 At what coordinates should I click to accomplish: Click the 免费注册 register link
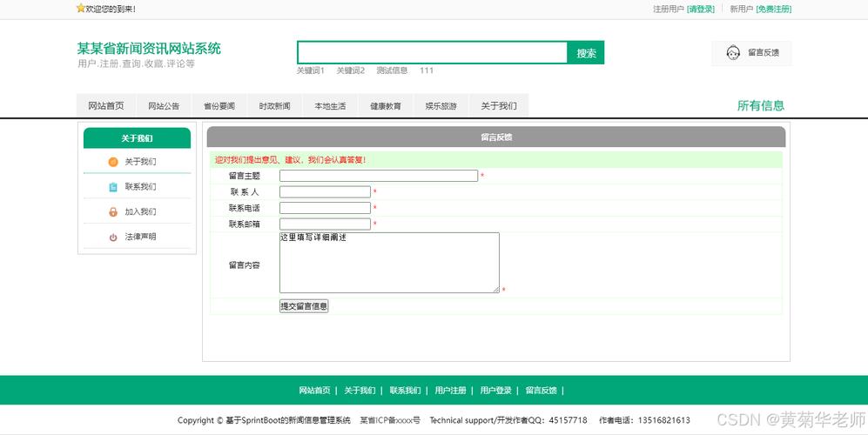point(773,9)
